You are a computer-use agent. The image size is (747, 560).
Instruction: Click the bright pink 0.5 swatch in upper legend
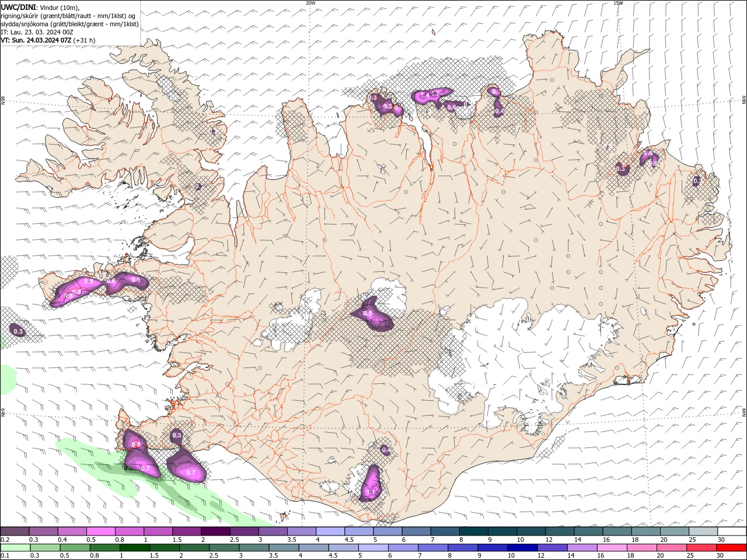click(100, 531)
